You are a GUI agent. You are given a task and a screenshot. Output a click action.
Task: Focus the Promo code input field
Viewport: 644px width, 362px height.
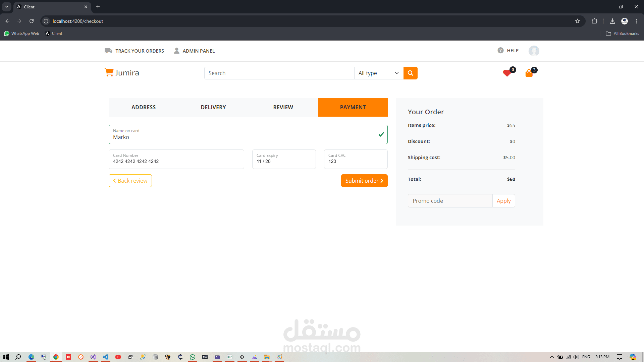pos(450,201)
